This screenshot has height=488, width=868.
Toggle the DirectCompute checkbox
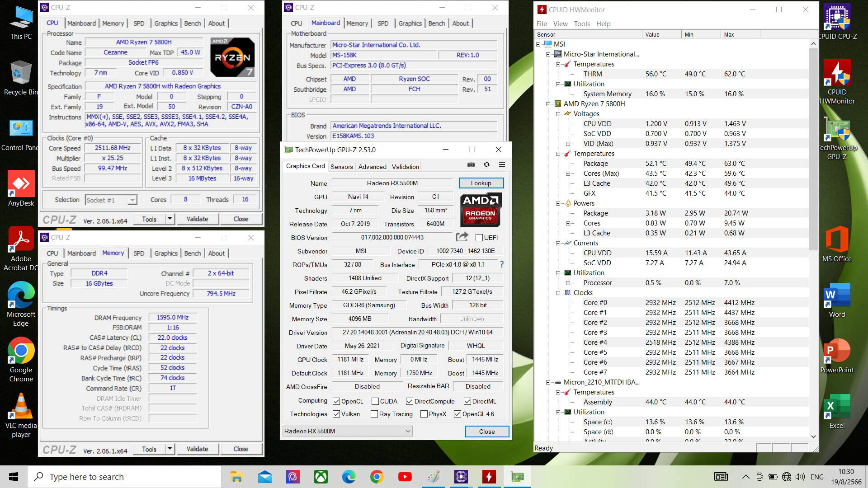[410, 401]
